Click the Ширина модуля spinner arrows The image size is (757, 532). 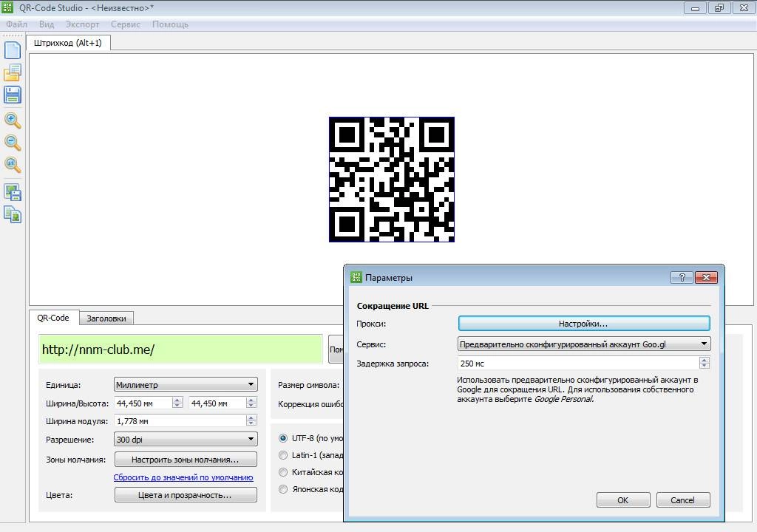[251, 420]
